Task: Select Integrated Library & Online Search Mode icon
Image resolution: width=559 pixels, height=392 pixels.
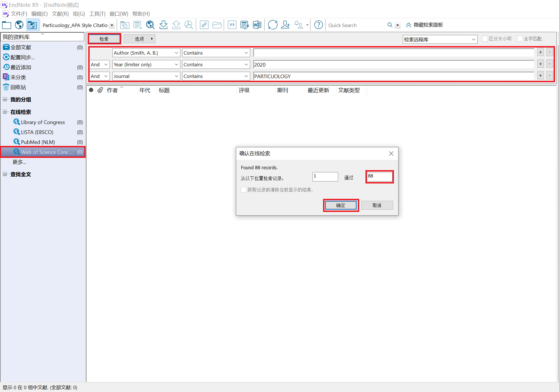Action: (x=32, y=25)
